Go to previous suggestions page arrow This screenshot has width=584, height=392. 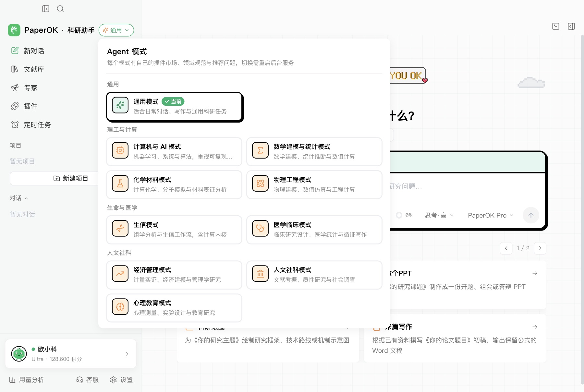(x=506, y=248)
